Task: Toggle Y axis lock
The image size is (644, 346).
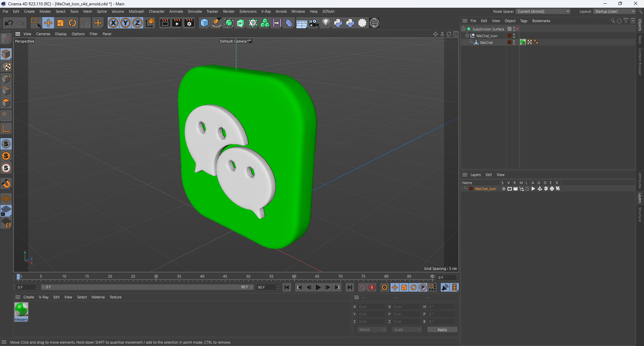Action: click(x=125, y=23)
